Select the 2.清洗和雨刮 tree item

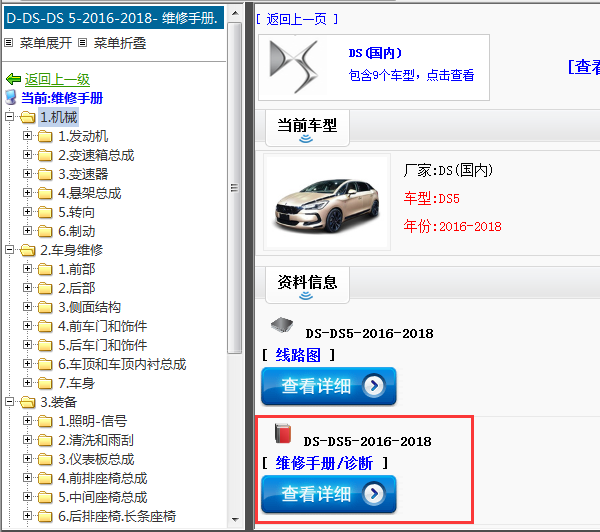coord(96,440)
